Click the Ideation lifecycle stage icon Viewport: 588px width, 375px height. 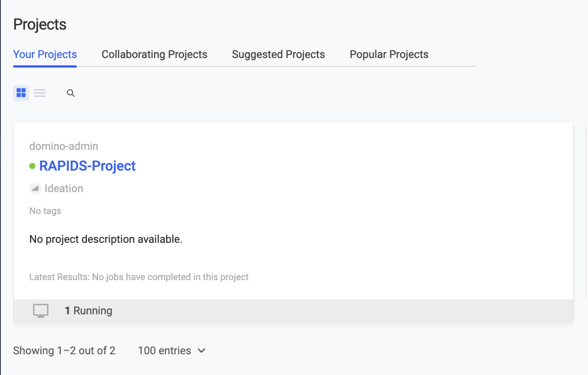pos(35,188)
